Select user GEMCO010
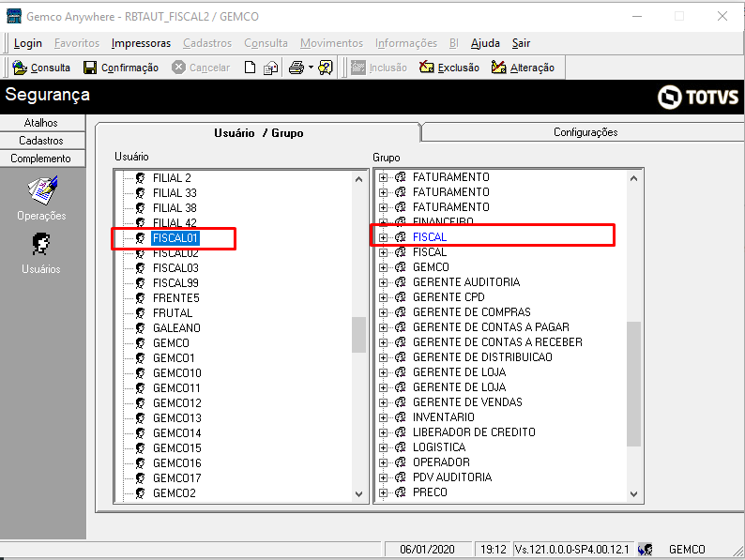 tap(176, 372)
